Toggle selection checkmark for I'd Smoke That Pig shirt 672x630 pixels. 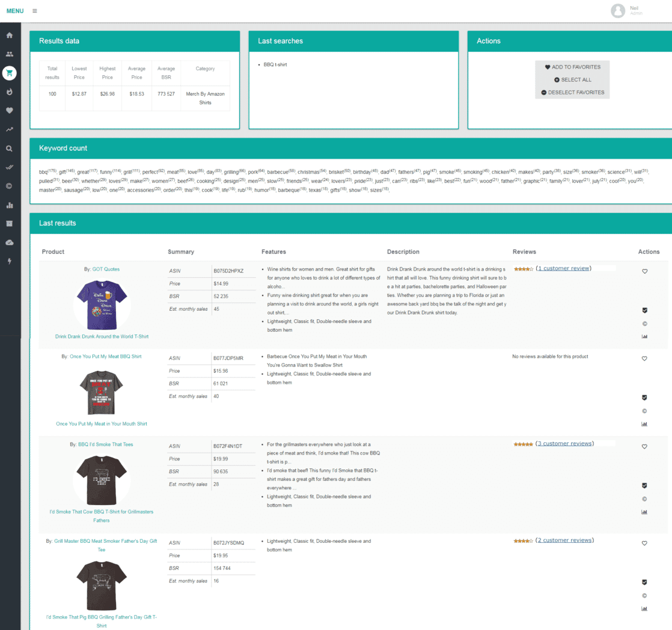[644, 583]
